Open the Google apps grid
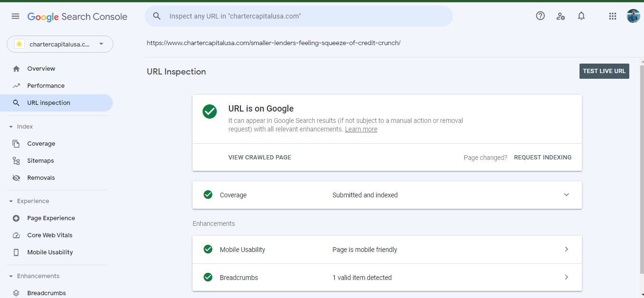 point(612,16)
